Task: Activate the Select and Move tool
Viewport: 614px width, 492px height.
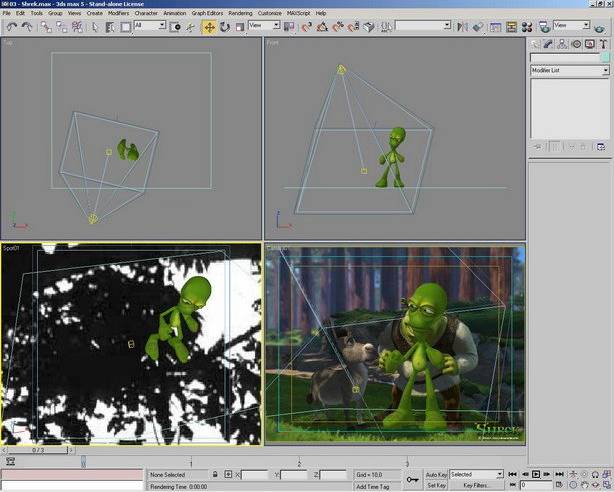Action: click(x=209, y=27)
